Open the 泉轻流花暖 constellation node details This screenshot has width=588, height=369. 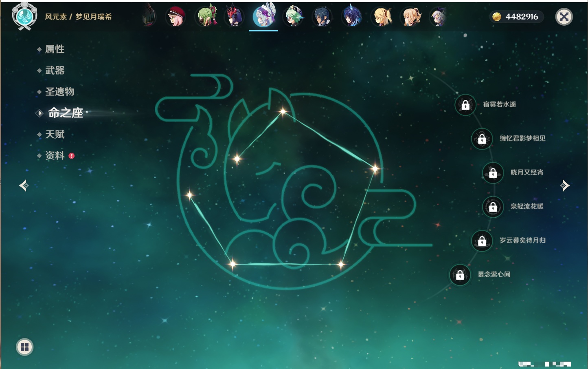(x=493, y=207)
